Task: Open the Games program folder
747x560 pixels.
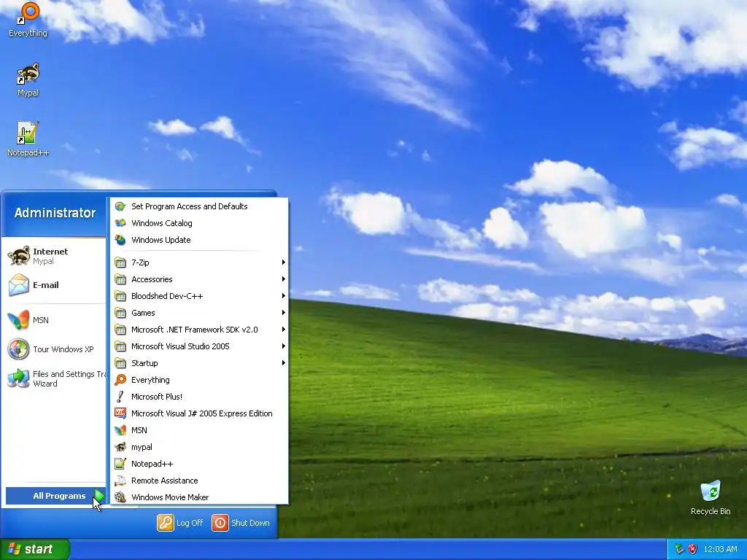Action: tap(200, 313)
